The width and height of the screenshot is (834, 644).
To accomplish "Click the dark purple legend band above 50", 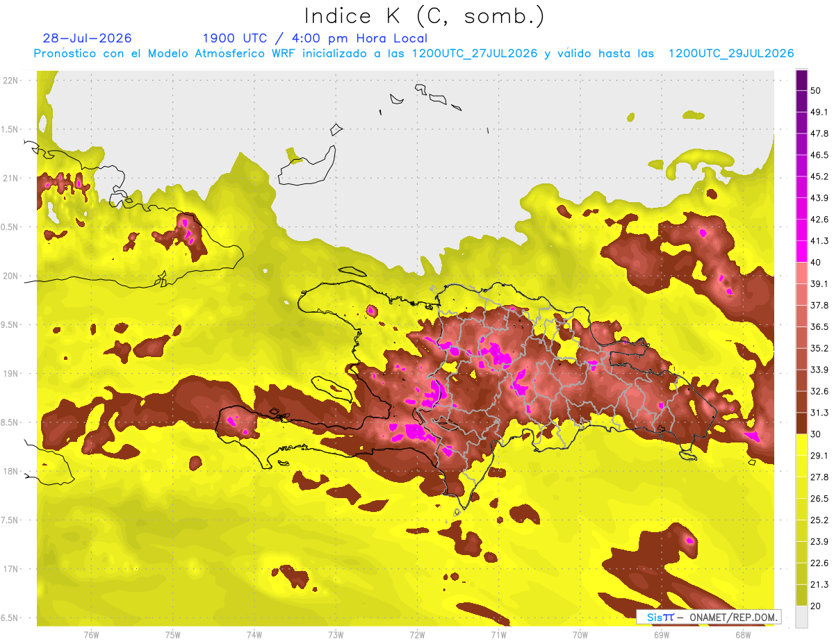I will [802, 81].
